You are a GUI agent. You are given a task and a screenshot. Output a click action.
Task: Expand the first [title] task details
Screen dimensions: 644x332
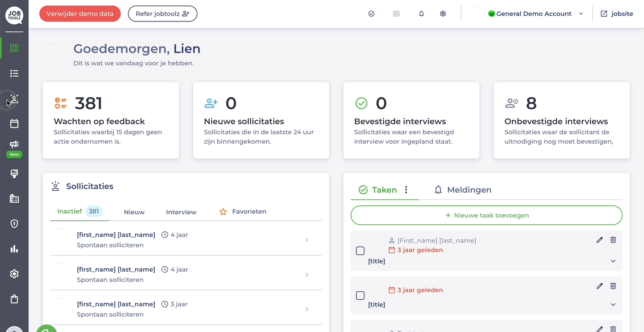(613, 261)
